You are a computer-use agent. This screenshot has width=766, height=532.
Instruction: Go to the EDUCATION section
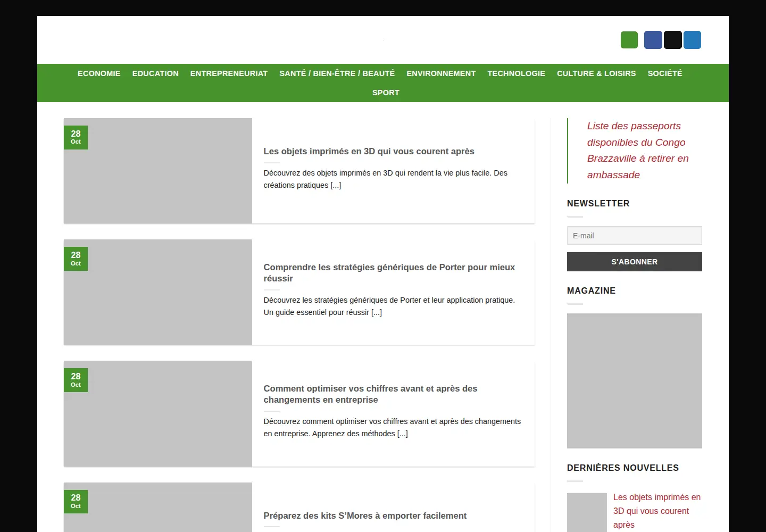click(x=155, y=73)
